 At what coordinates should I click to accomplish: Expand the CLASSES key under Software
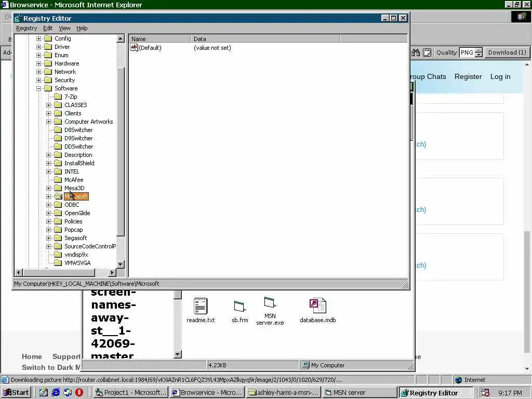coord(48,105)
